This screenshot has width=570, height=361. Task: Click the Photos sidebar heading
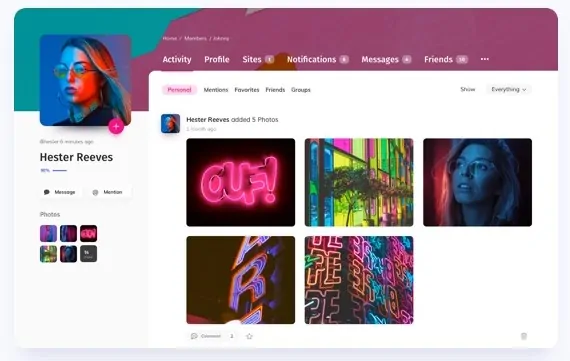click(x=50, y=214)
